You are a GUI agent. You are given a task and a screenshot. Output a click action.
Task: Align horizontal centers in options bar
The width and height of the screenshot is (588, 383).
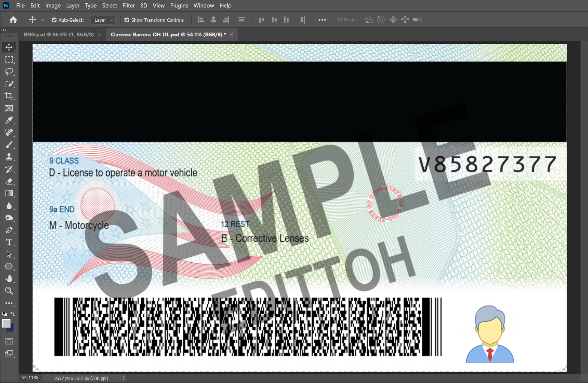coord(213,20)
